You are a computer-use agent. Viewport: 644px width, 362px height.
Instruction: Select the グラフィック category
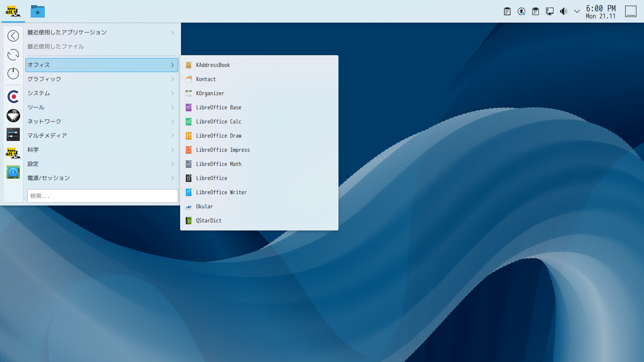click(x=102, y=79)
